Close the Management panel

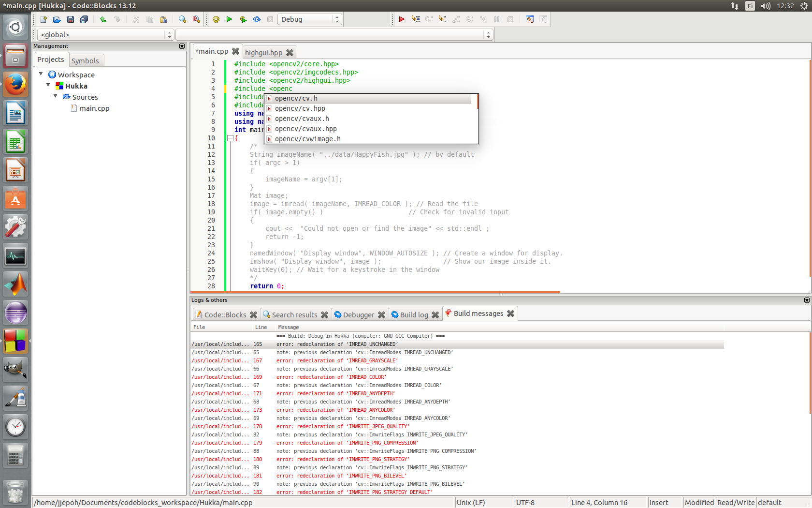click(182, 46)
